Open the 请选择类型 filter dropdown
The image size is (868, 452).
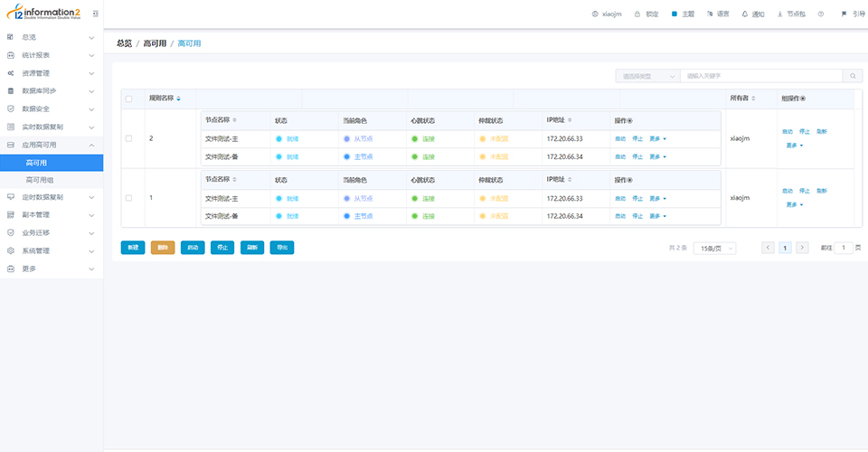click(646, 76)
